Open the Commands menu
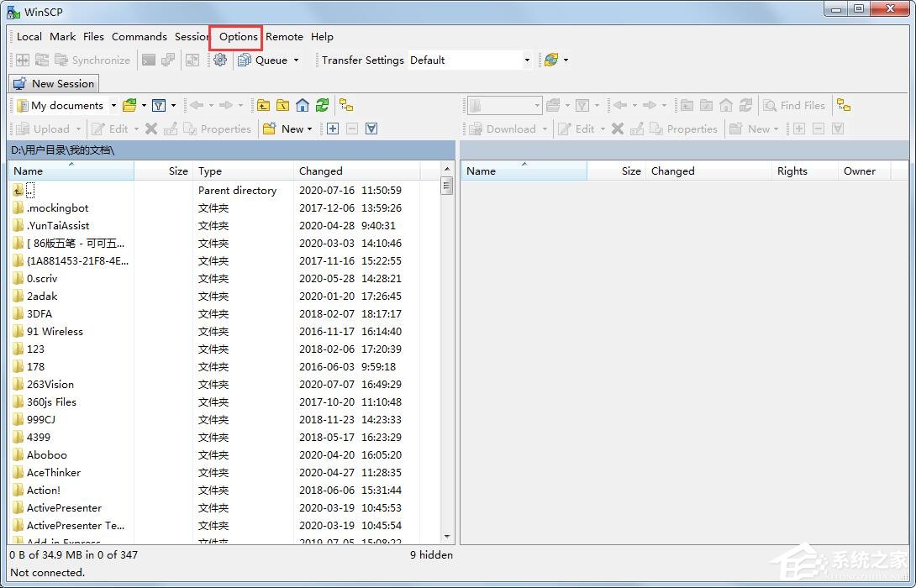 (139, 37)
